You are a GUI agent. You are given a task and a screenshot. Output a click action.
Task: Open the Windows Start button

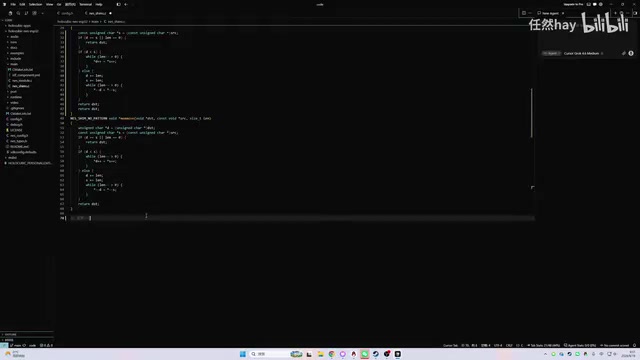click(x=242, y=354)
